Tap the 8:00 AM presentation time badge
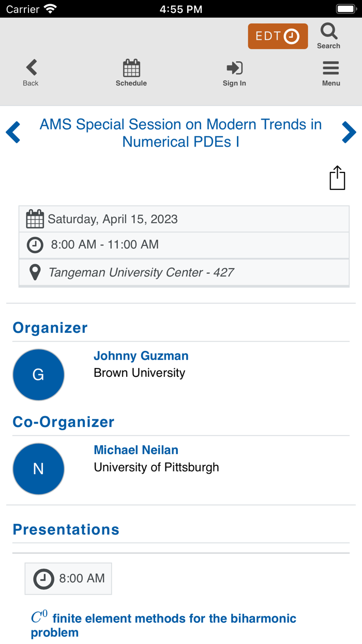This screenshot has height=644, width=362. click(68, 578)
